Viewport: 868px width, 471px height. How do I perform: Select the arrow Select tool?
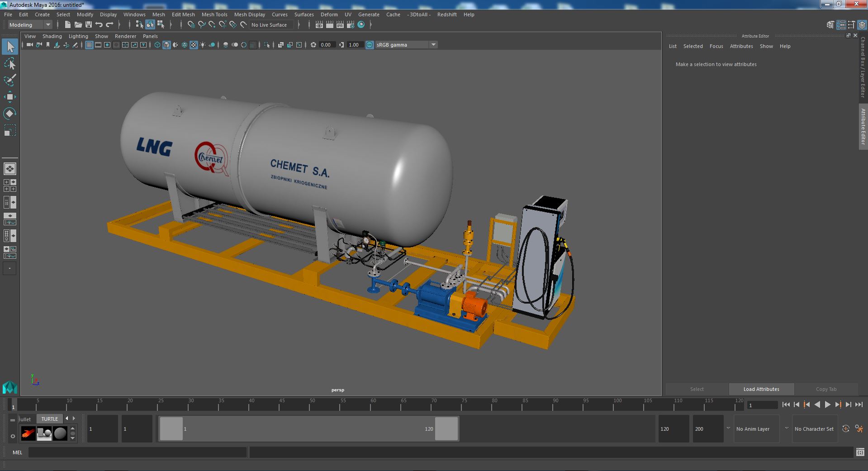[x=10, y=47]
